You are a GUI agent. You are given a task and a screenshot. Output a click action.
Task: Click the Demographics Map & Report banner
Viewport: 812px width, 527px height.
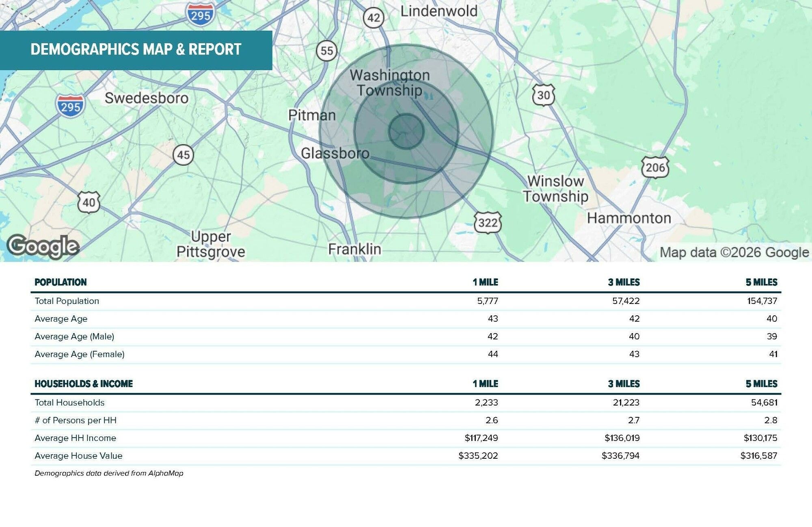[x=136, y=50]
